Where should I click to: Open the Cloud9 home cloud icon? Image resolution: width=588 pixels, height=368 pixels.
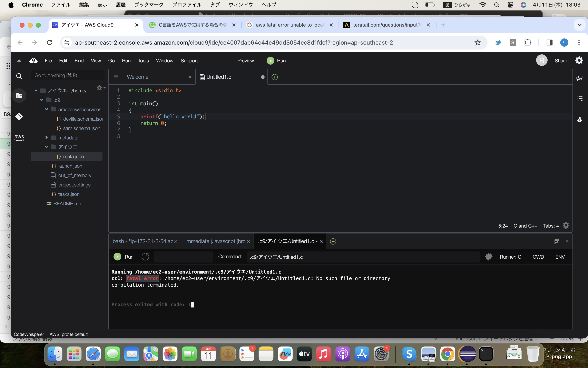(33, 61)
